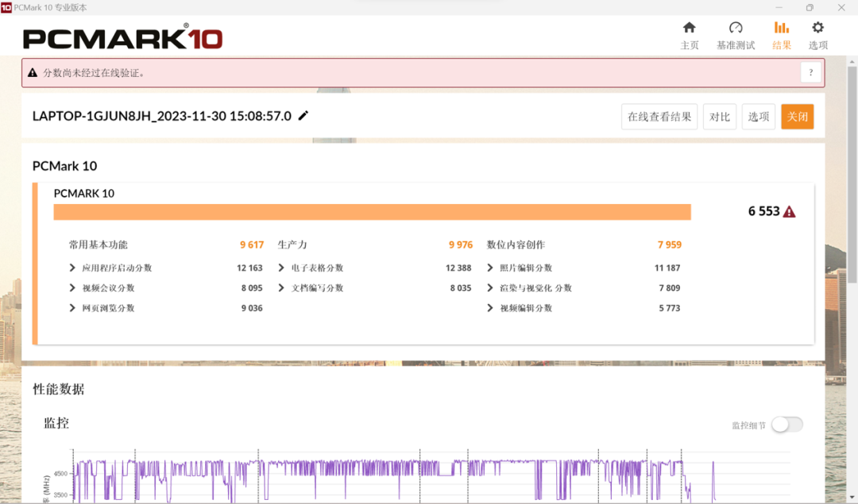Click the vertical scrollbar on the right
Viewport: 858px width, 504px height.
pos(852,175)
